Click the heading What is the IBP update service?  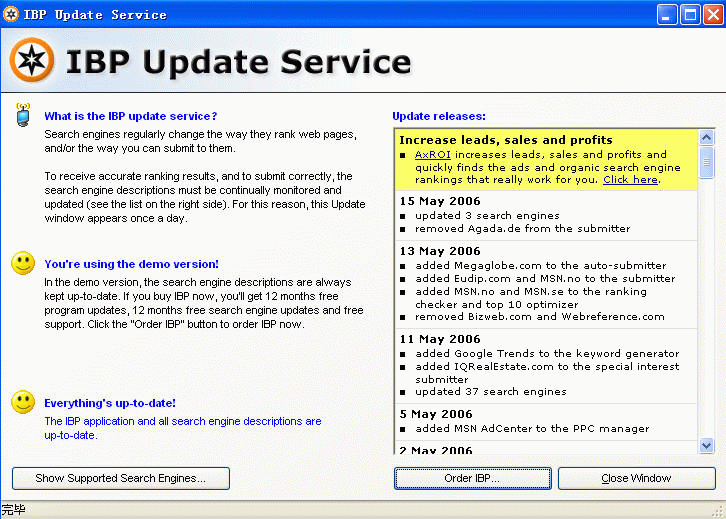131,116
